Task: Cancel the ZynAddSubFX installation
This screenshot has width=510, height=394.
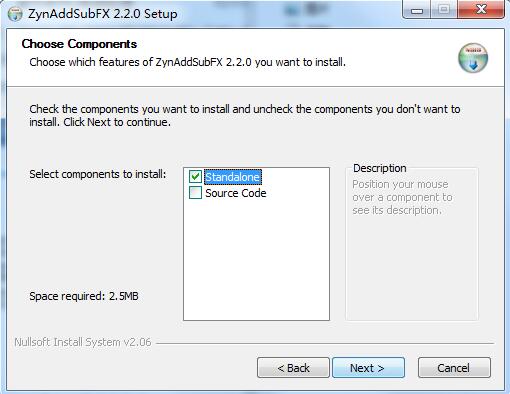Action: (454, 368)
